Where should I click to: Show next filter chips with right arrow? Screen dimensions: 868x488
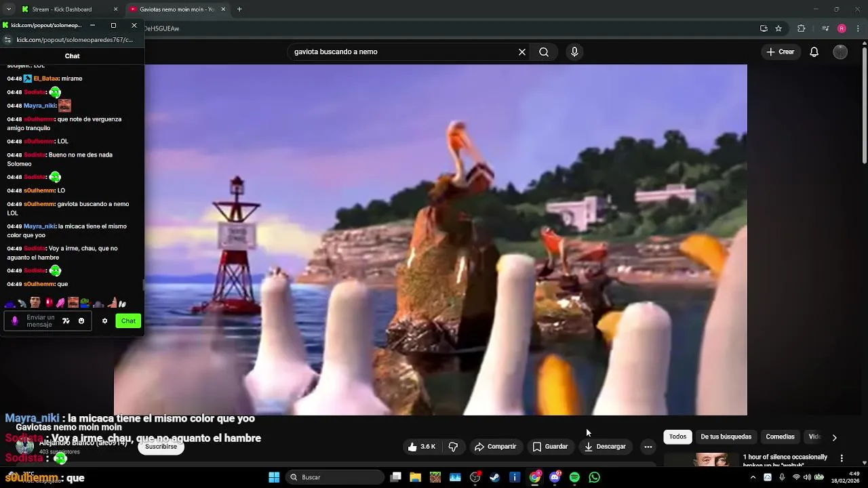coord(834,437)
